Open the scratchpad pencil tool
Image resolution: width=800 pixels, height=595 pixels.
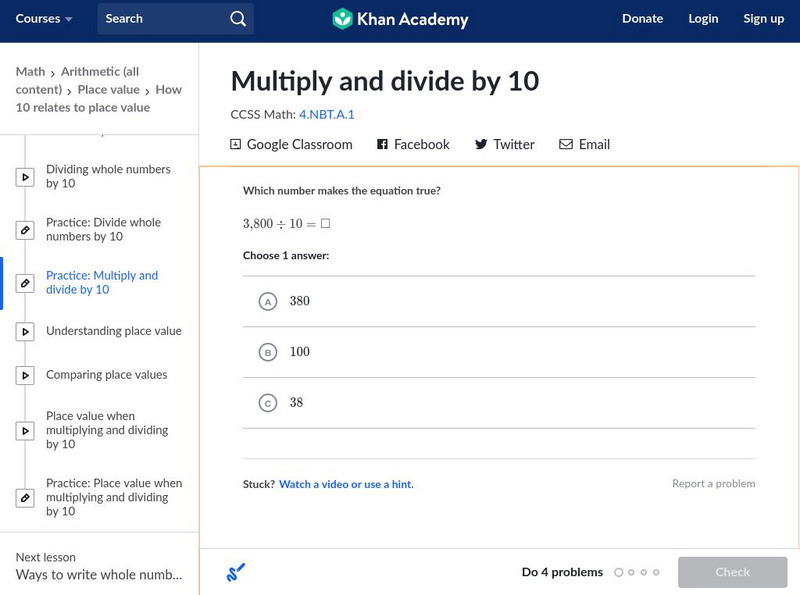coord(236,573)
